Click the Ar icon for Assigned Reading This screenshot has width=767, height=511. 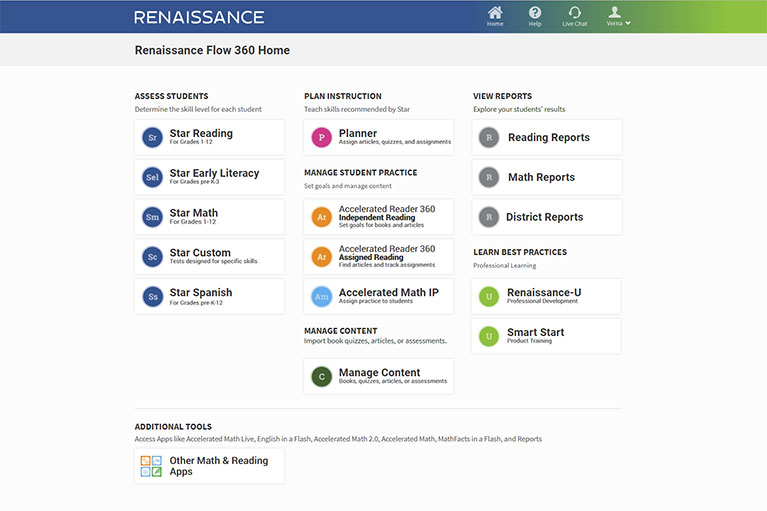click(x=321, y=257)
